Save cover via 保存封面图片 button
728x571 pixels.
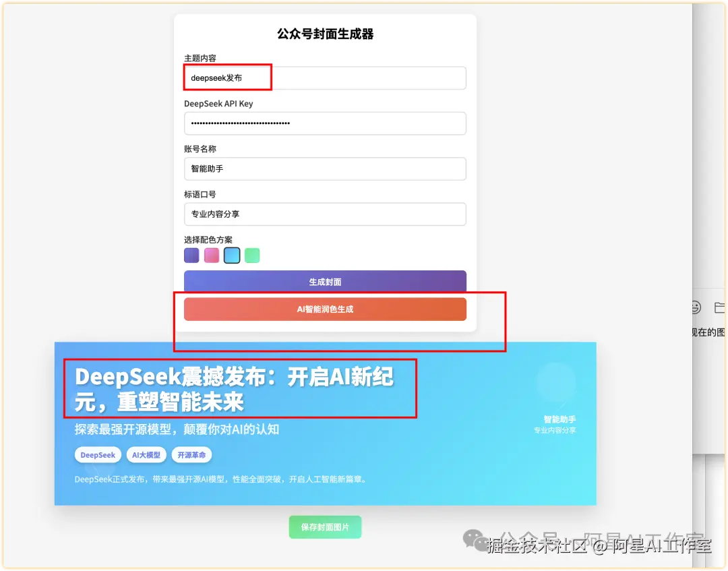coord(325,527)
